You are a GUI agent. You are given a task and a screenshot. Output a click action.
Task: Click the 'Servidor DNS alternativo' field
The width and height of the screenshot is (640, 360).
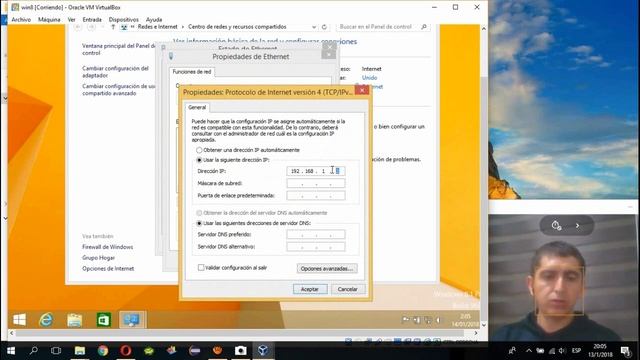316,247
